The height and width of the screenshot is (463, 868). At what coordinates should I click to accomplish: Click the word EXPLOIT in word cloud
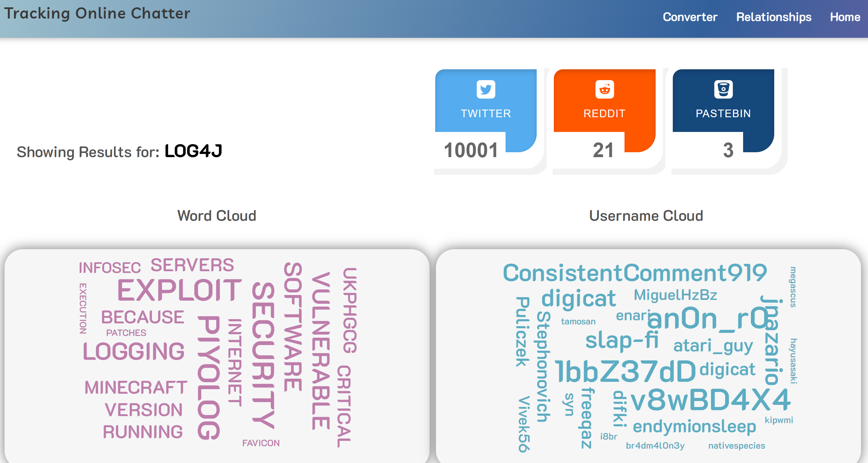(179, 290)
